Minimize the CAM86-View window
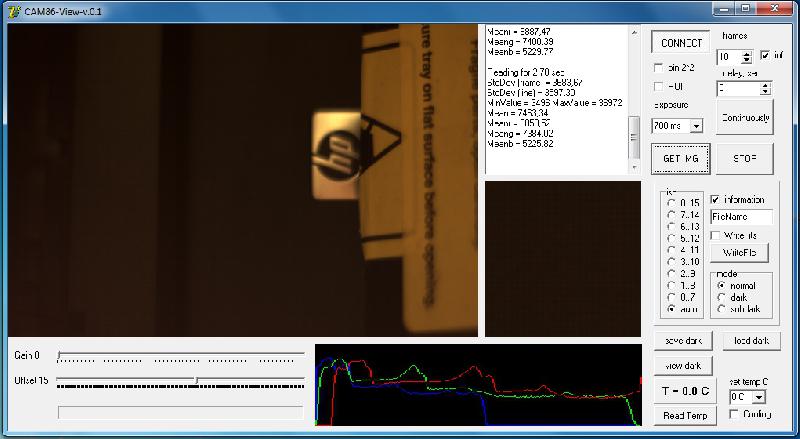This screenshot has width=800, height=439. click(x=724, y=8)
